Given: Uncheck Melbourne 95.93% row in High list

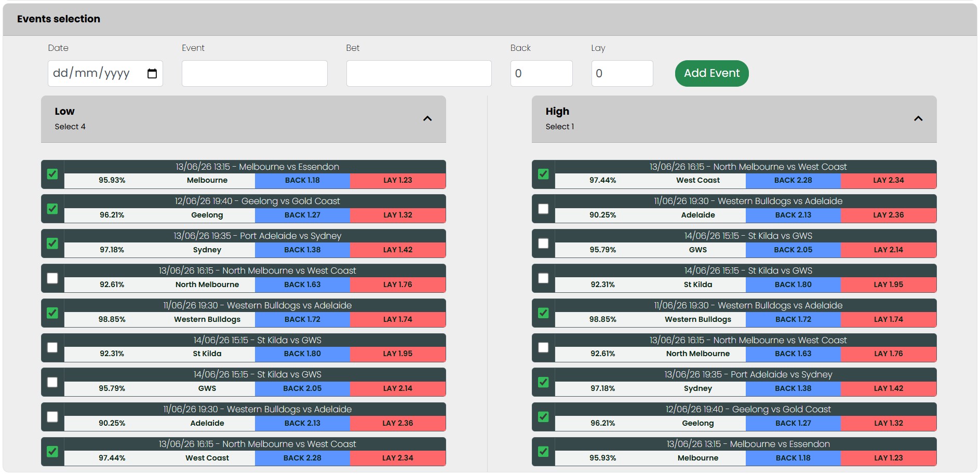Looking at the screenshot, I should (x=543, y=451).
